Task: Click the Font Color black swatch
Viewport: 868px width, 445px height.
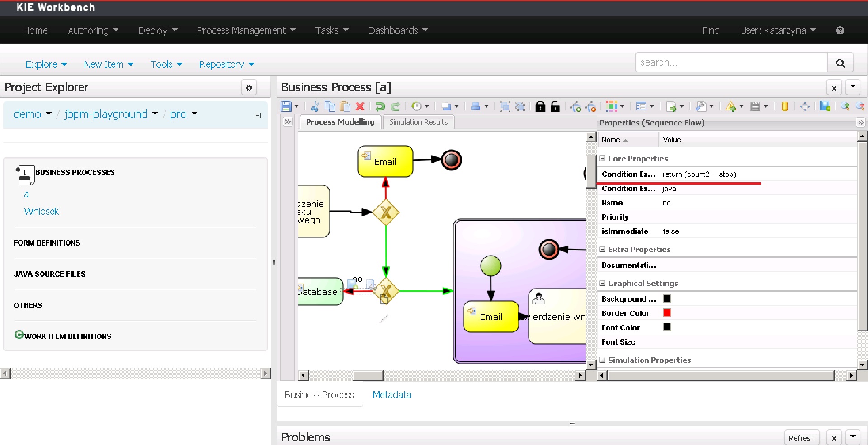Action: tap(667, 327)
